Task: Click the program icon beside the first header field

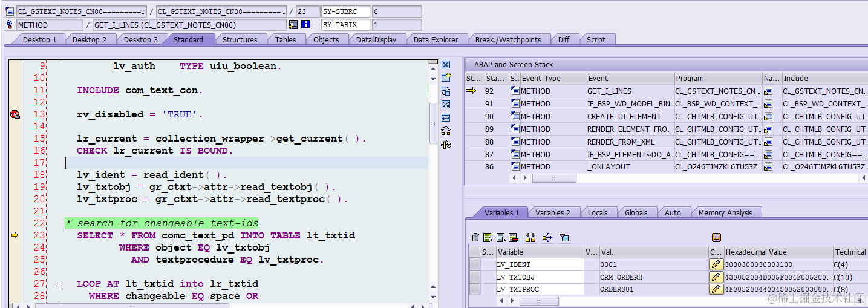Action: pos(10,11)
